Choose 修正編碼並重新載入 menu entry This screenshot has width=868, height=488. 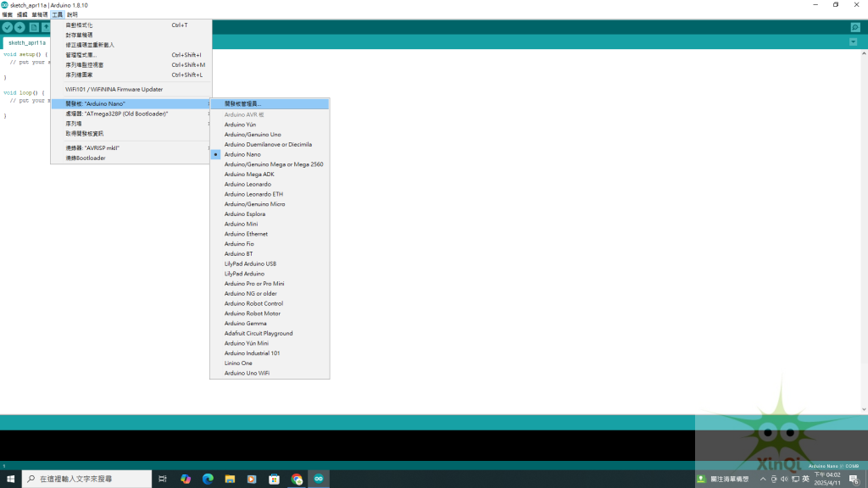(131, 45)
